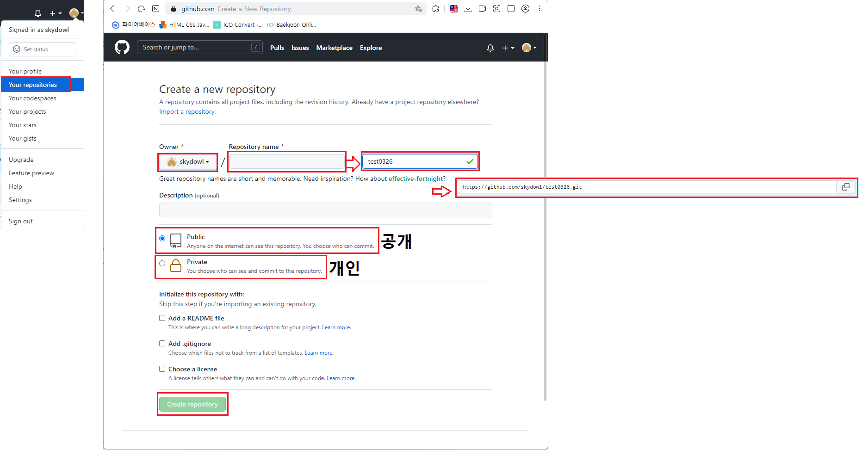Select Your repositories in the user menu
The width and height of the screenshot is (868, 468).
42,85
